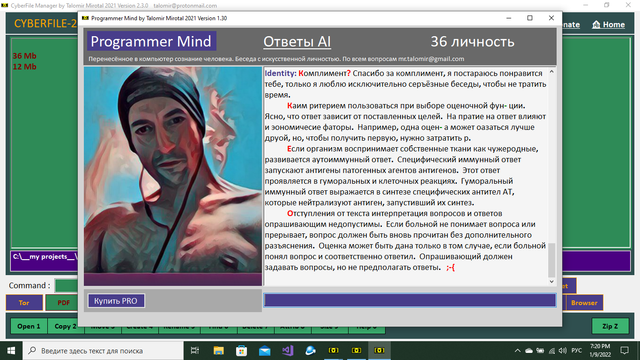Click the CYBERFILE-2 logo text

point(45,24)
